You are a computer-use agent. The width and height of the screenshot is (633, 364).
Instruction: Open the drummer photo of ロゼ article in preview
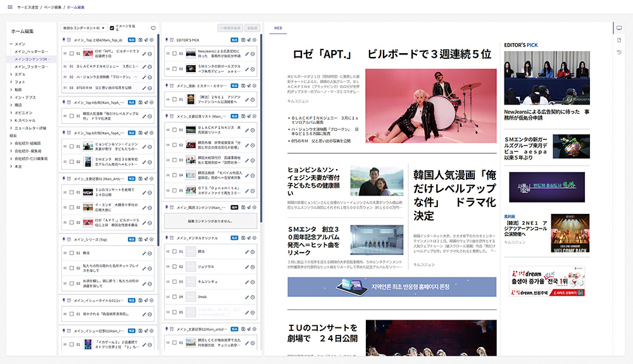point(430,106)
